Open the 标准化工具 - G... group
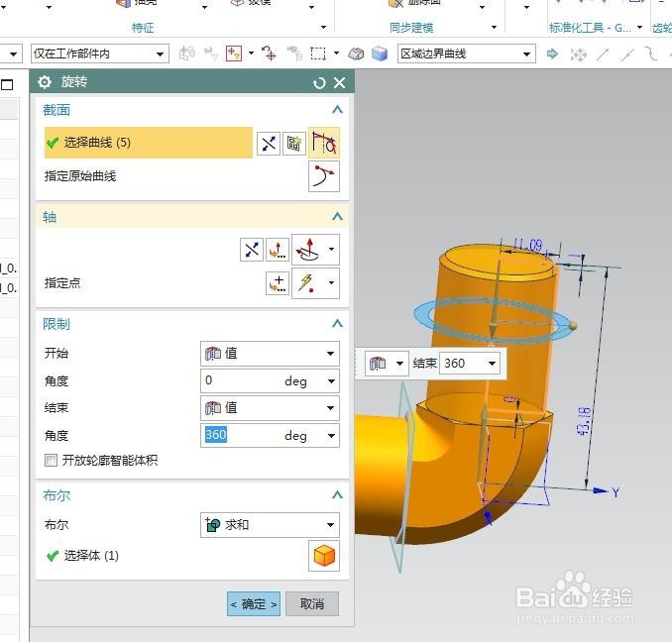Screen dimensions: 672x642 coord(590,28)
